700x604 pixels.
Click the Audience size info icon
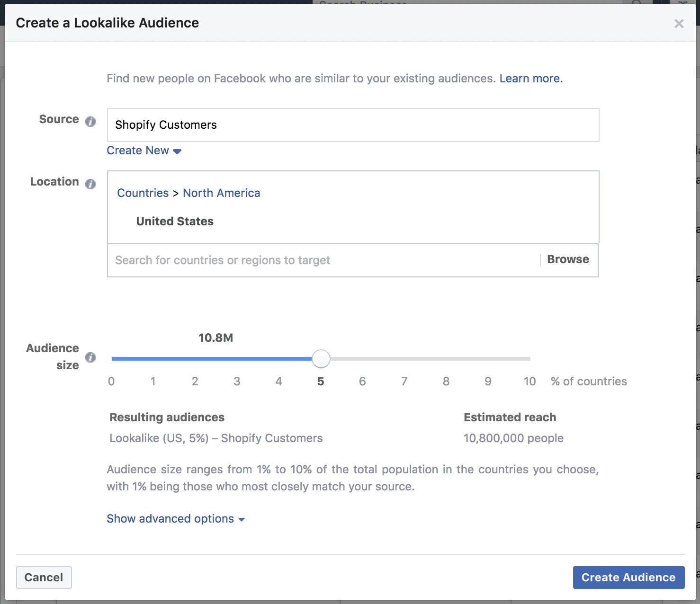tap(90, 357)
